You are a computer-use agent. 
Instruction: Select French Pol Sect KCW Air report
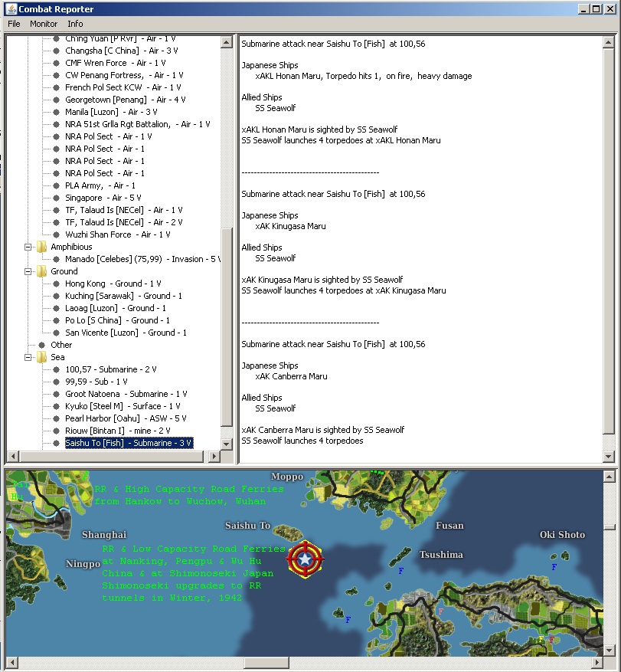click(123, 87)
